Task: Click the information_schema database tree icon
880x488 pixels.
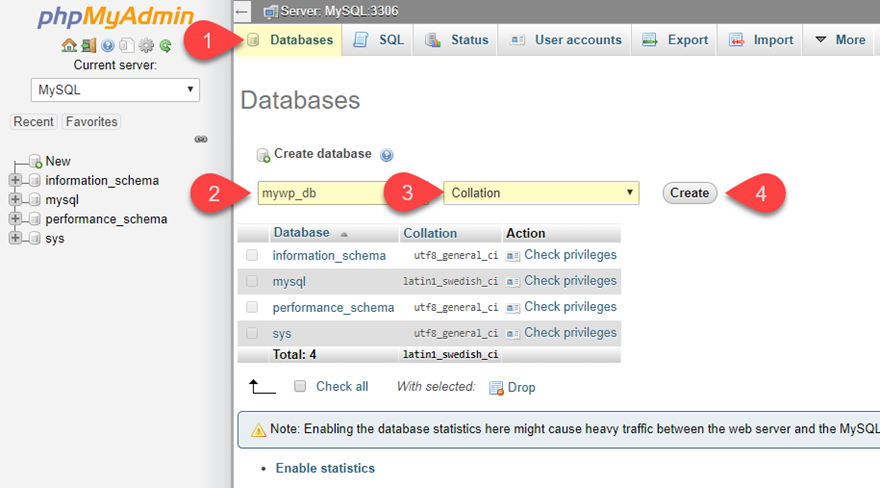Action: 35,181
